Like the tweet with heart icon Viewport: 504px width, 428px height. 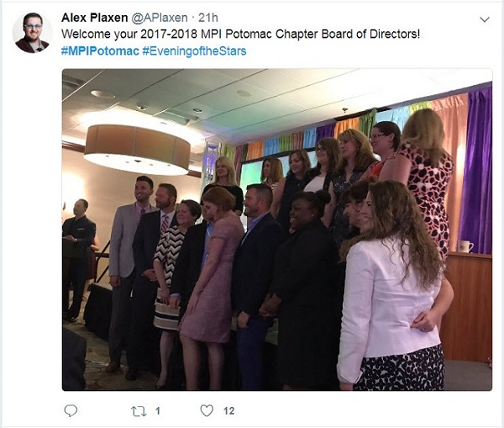[207, 411]
